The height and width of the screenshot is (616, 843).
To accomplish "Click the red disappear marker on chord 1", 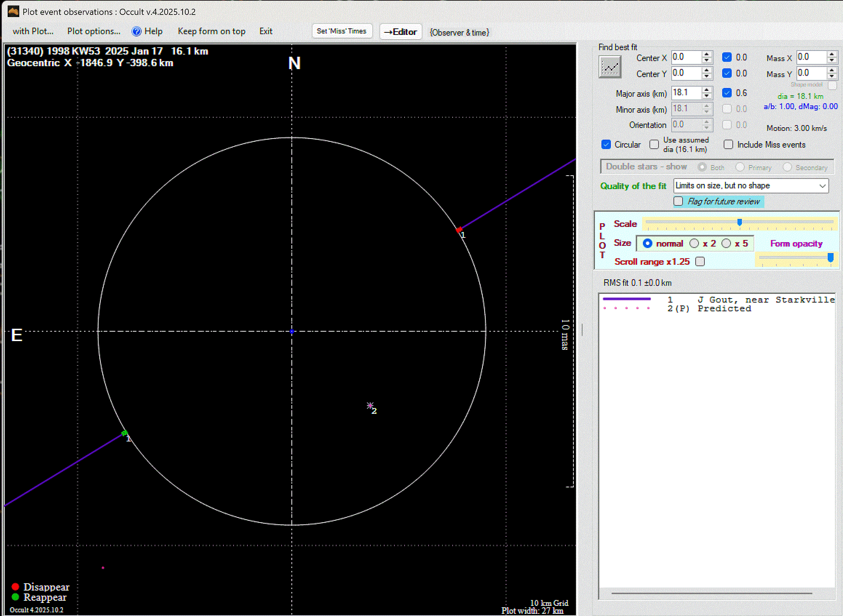I will point(459,230).
